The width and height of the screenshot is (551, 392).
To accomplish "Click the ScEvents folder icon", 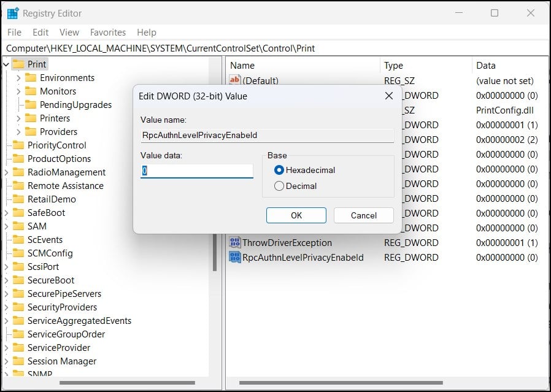I will (18, 239).
